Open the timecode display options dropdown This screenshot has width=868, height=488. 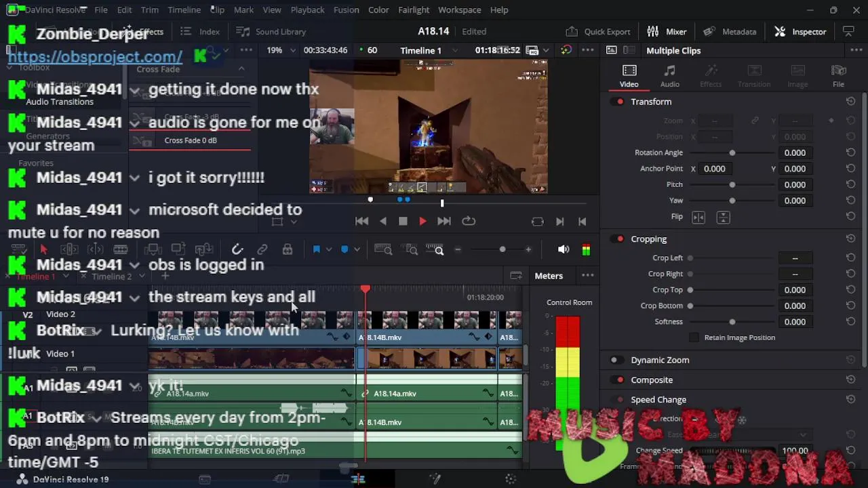545,50
